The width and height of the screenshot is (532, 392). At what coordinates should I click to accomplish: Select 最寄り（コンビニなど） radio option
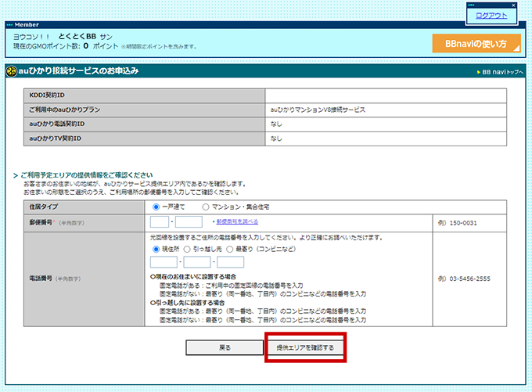(x=231, y=249)
